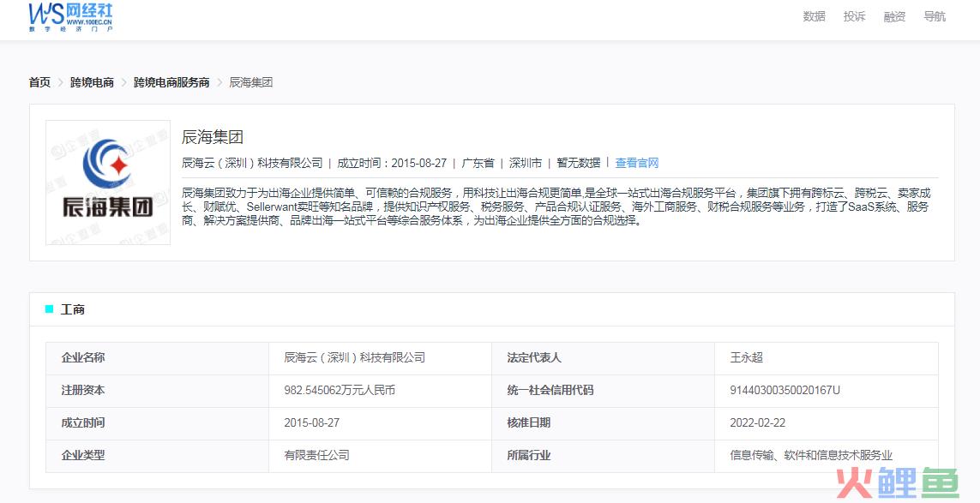This screenshot has height=503, width=980.
Task: Click the 统一社会信用代码 label cell
Action: click(x=603, y=391)
